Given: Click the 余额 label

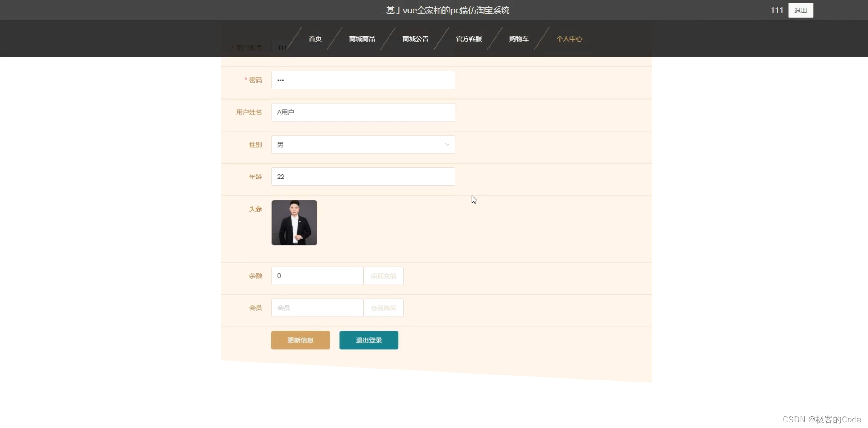Looking at the screenshot, I should [x=255, y=276].
